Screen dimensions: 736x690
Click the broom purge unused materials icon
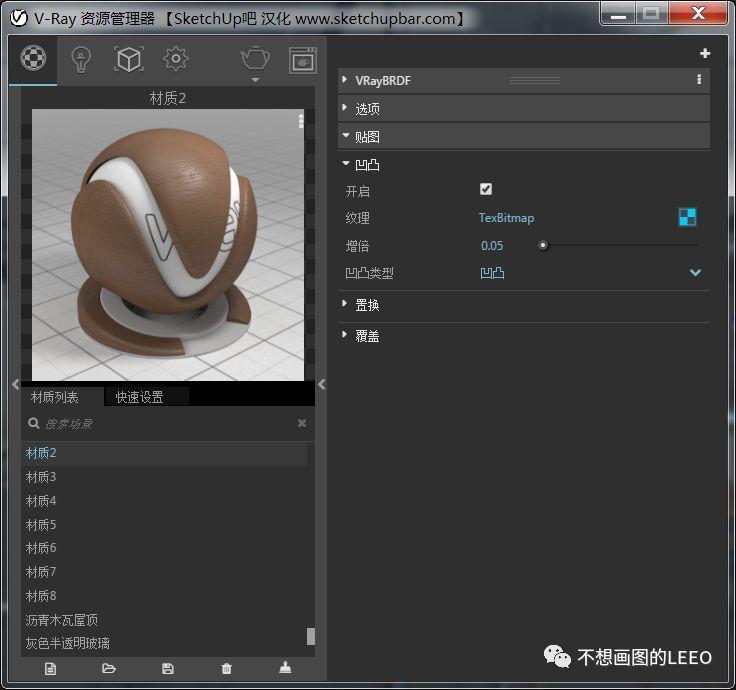(x=285, y=667)
